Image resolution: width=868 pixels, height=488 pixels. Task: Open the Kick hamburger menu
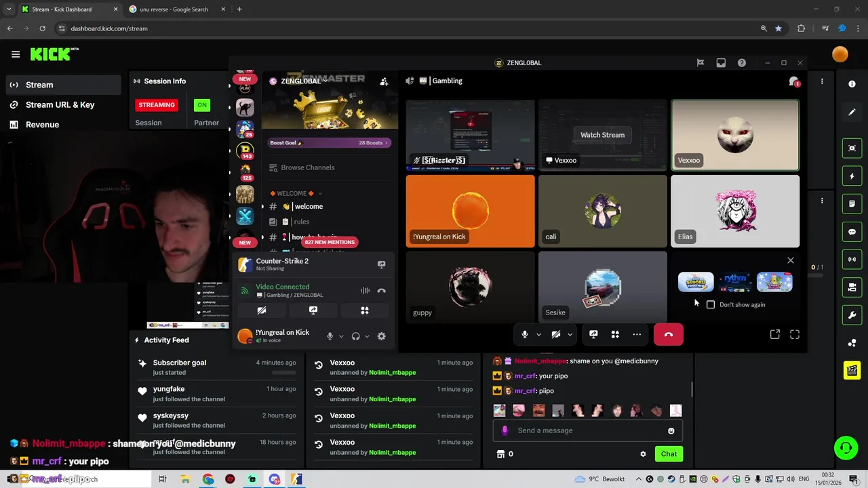click(x=16, y=54)
